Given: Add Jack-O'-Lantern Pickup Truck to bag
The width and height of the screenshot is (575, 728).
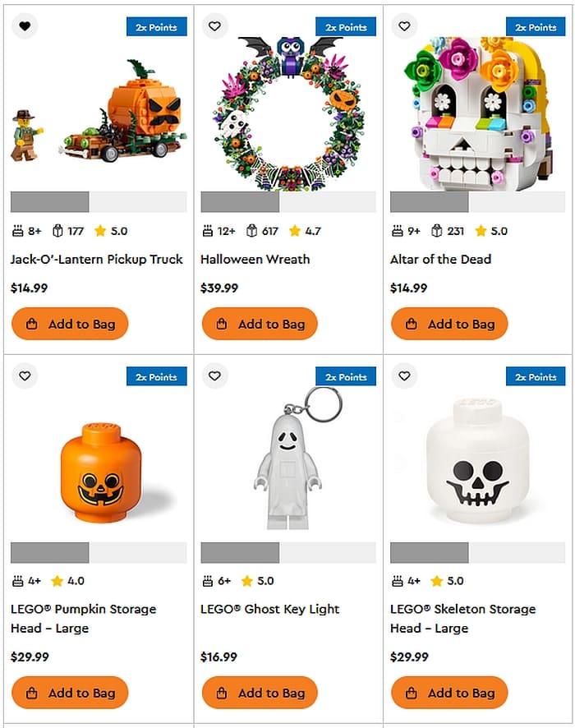Looking at the screenshot, I should point(70,324).
